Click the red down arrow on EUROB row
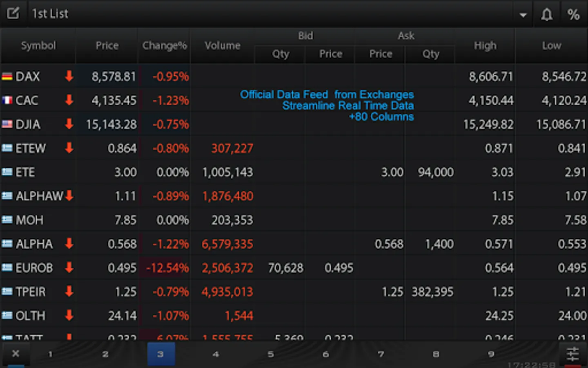Image resolution: width=588 pixels, height=368 pixels. pyautogui.click(x=69, y=267)
